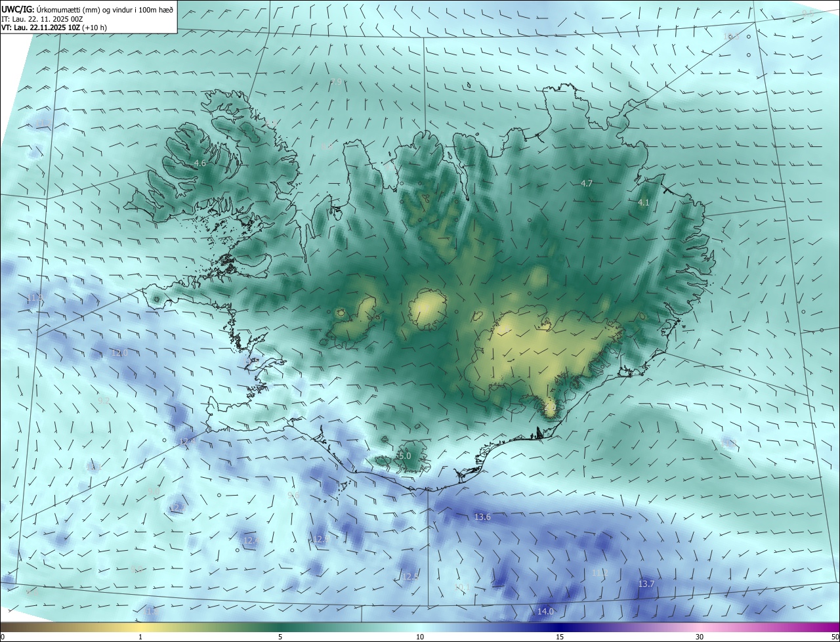Click the 14.0 value at the bottom

coord(545,611)
